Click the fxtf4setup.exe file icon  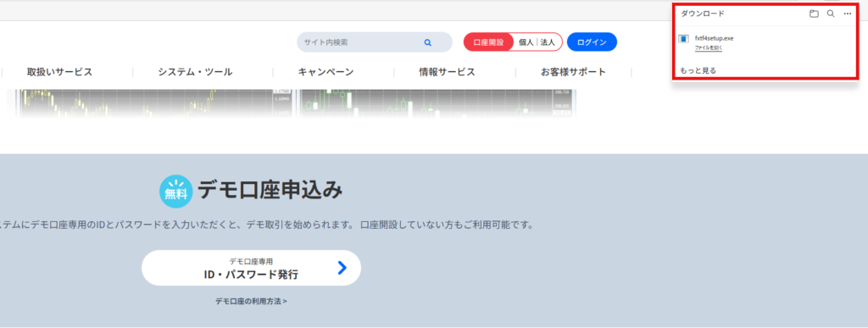coord(684,39)
